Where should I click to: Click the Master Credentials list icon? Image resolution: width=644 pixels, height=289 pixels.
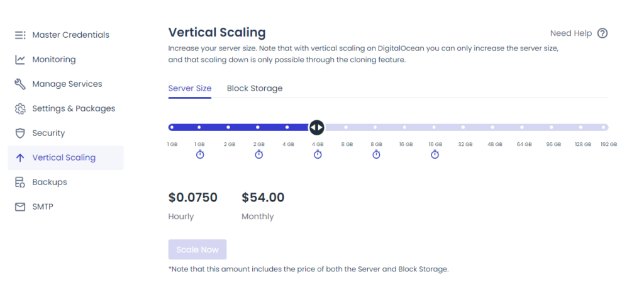(x=20, y=35)
